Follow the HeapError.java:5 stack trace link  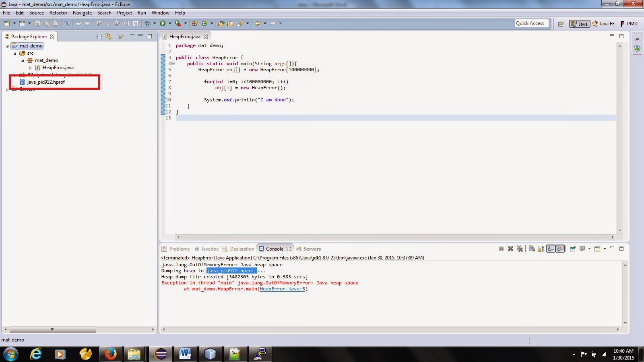282,289
